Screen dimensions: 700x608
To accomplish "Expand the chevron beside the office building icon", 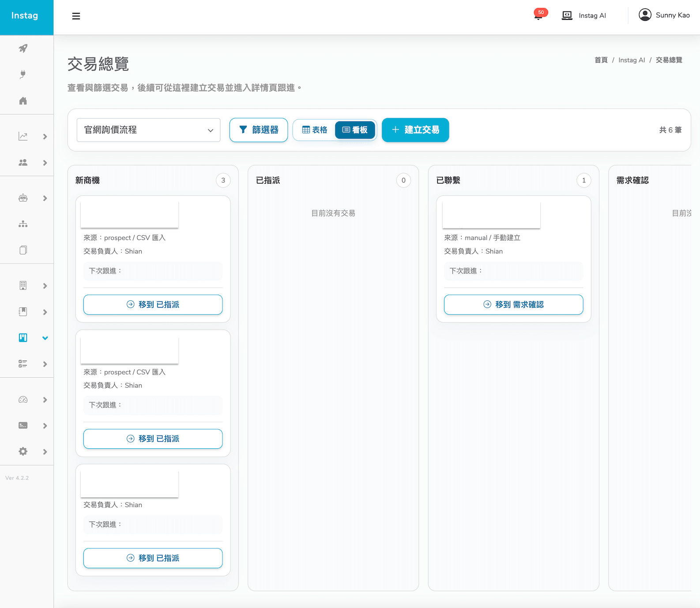I will point(45,286).
